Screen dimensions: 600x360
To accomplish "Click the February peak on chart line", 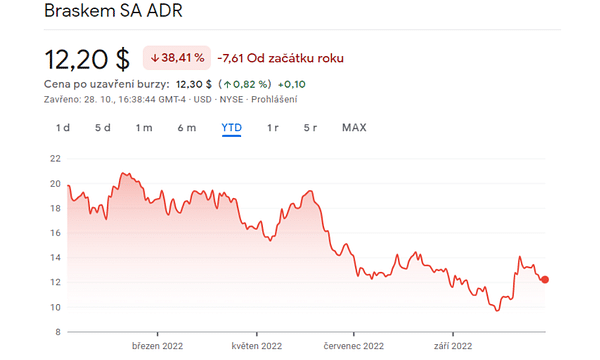I will [x=124, y=173].
